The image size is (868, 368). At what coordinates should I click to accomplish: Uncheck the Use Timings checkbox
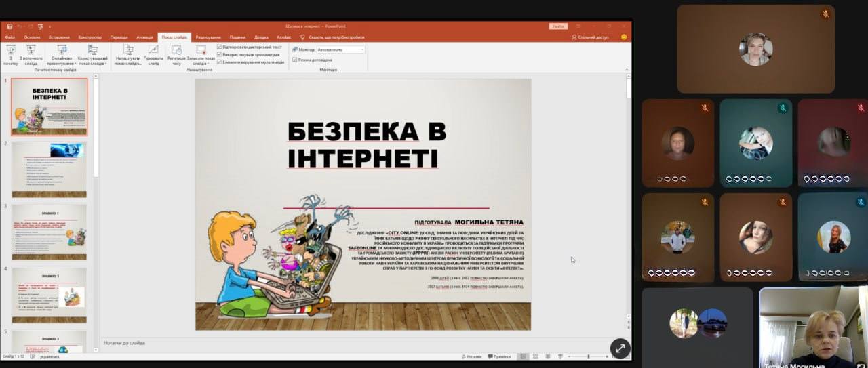(x=219, y=54)
